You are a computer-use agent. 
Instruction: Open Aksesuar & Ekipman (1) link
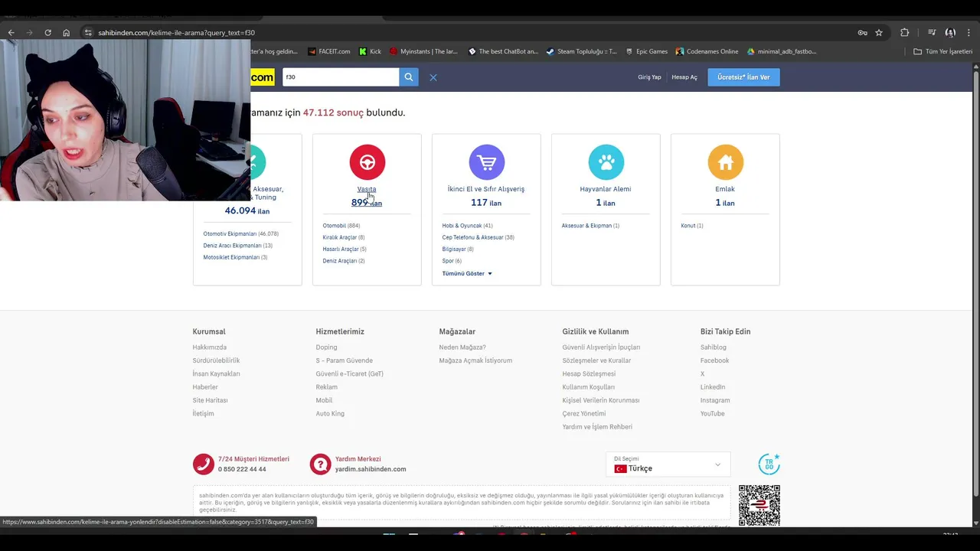click(x=590, y=226)
